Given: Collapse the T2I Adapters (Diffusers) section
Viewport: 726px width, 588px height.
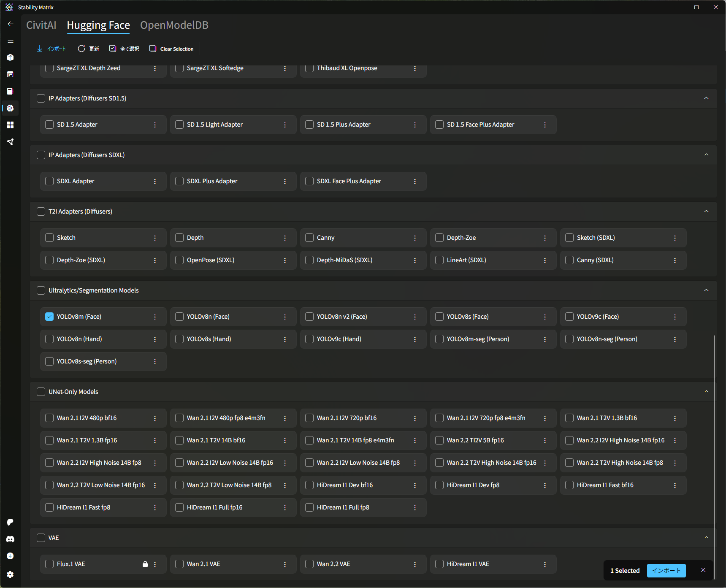Looking at the screenshot, I should click(x=706, y=211).
